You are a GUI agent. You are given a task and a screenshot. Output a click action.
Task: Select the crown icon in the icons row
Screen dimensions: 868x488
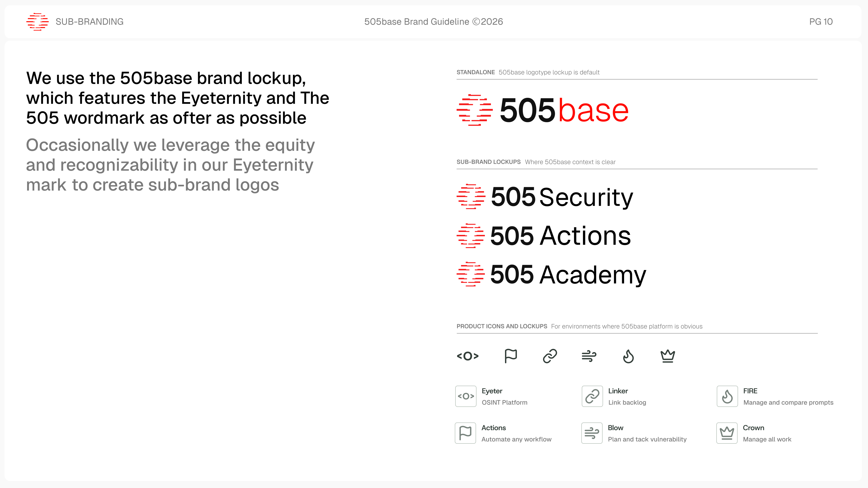point(668,356)
